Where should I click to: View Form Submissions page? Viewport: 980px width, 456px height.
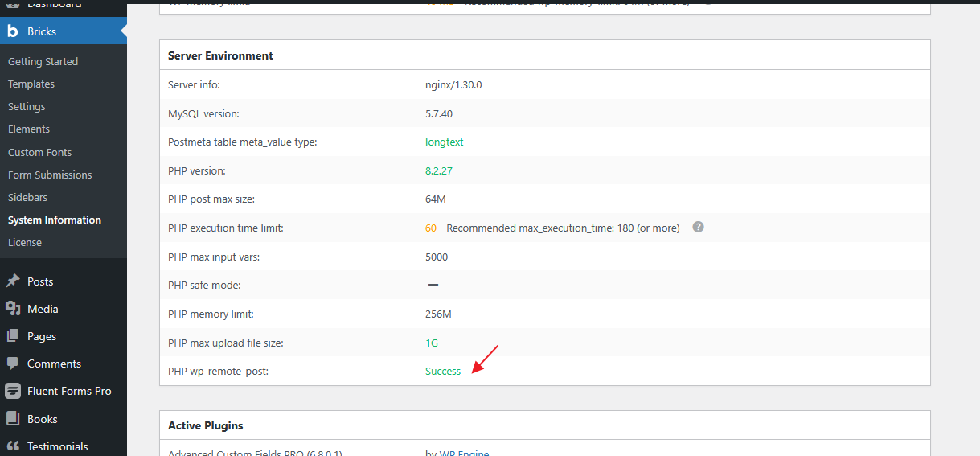(x=50, y=175)
